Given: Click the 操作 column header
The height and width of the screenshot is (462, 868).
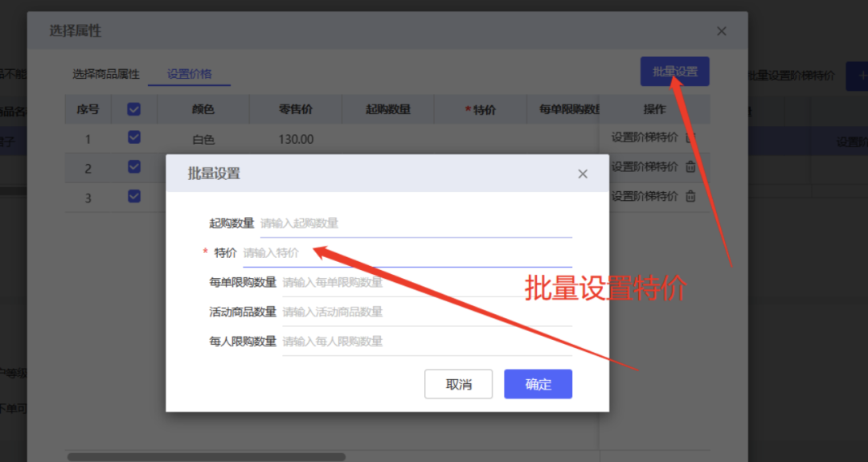Looking at the screenshot, I should (x=654, y=109).
